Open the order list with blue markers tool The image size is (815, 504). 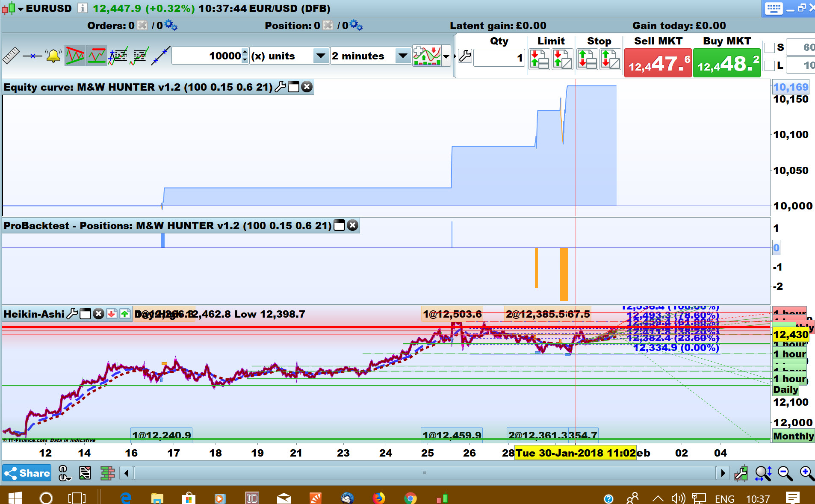118,56
